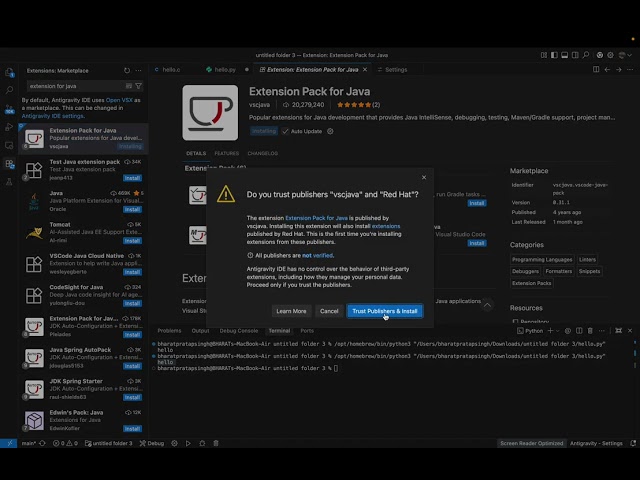This screenshot has height=480, width=640.
Task: Close the trust publishers dialog
Action: coord(424,177)
